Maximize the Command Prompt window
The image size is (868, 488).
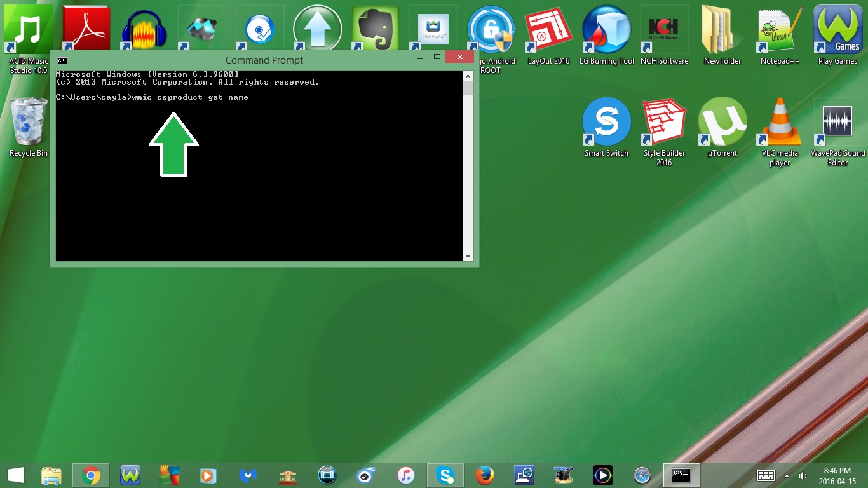pyautogui.click(x=437, y=57)
